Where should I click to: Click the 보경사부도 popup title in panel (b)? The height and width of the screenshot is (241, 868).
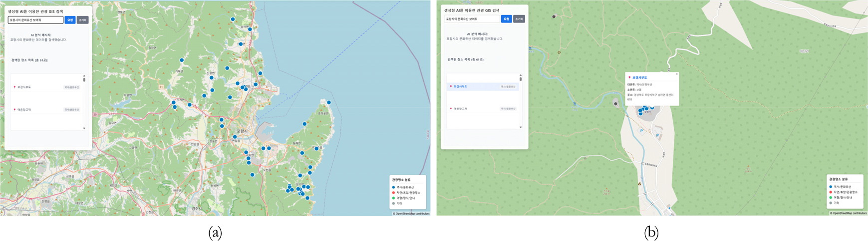point(639,77)
